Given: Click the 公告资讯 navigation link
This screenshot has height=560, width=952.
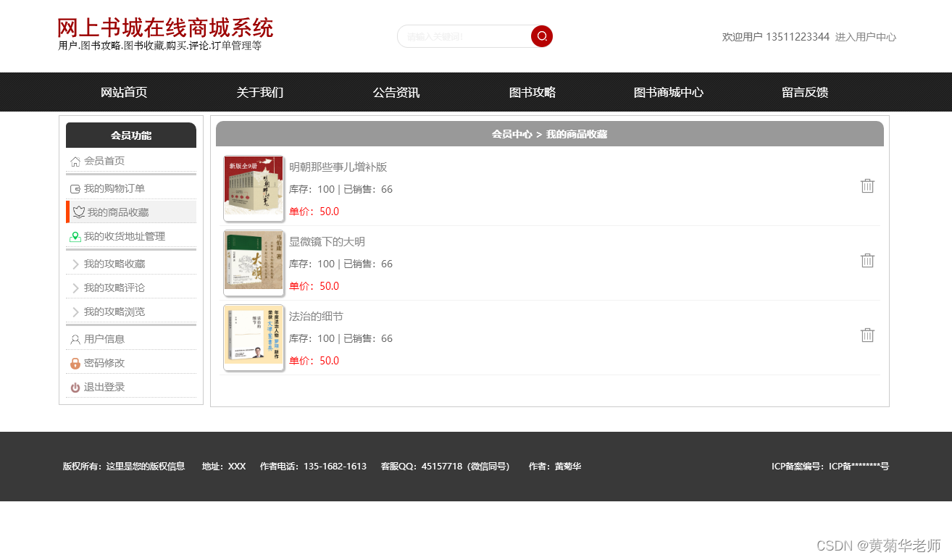Looking at the screenshot, I should [x=396, y=92].
